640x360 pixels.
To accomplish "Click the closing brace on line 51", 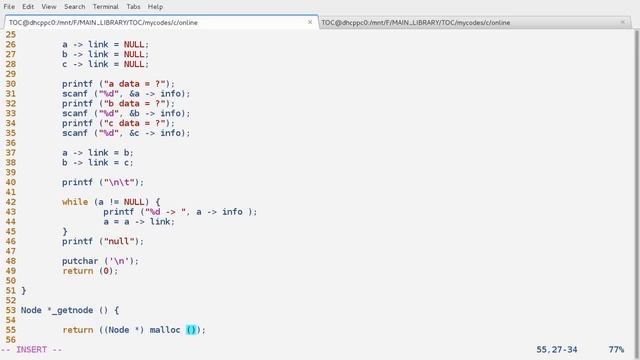I will (x=24, y=291).
